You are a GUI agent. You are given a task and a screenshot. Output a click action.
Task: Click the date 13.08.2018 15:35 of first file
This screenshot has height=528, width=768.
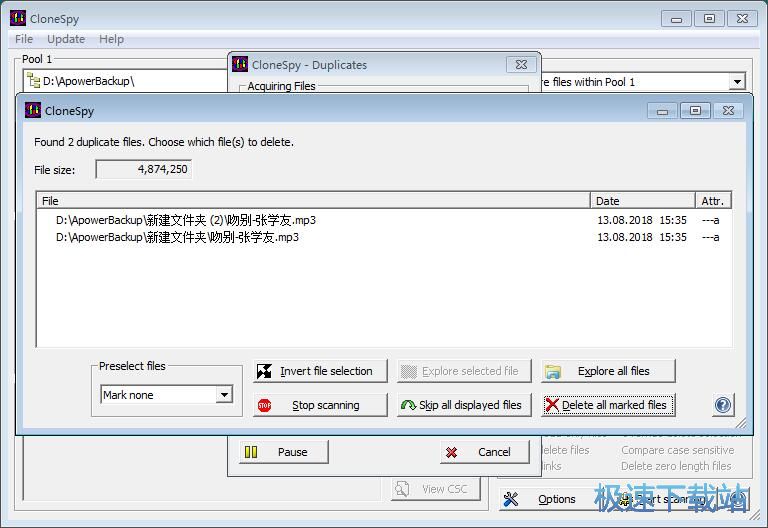[642, 220]
